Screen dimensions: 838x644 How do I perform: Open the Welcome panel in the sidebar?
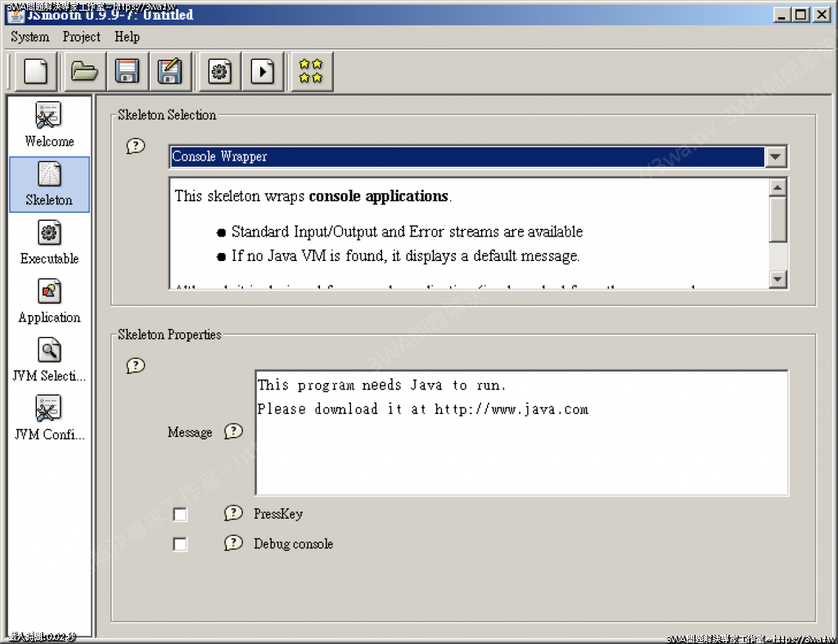click(49, 125)
